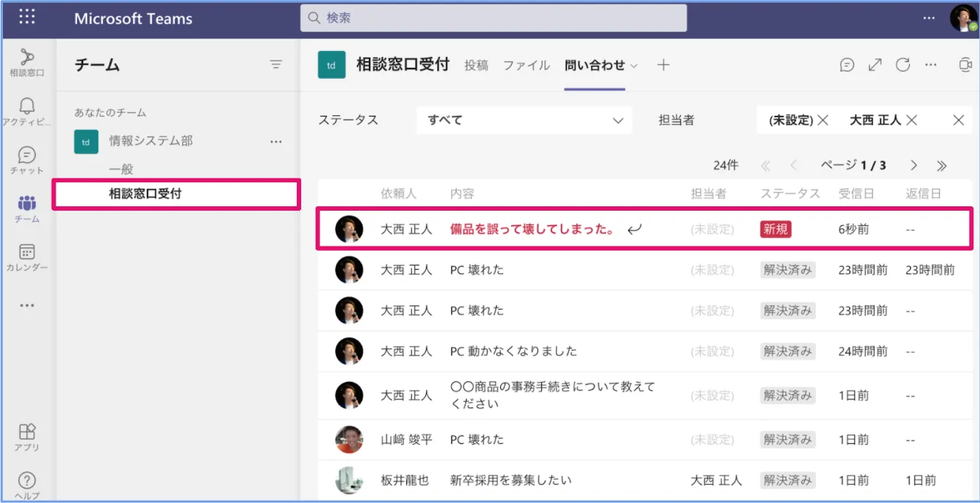
Task: Go to the next page
Action: pos(914,165)
